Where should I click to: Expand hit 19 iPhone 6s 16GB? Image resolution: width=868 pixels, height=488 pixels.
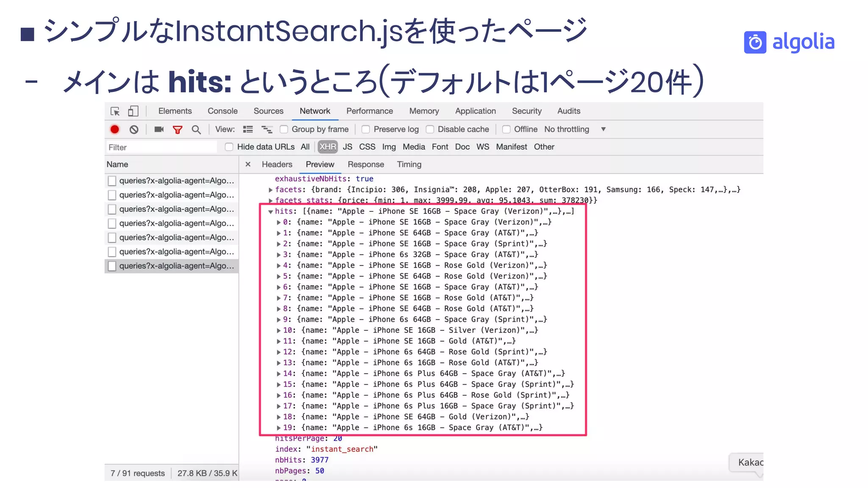pyautogui.click(x=278, y=428)
